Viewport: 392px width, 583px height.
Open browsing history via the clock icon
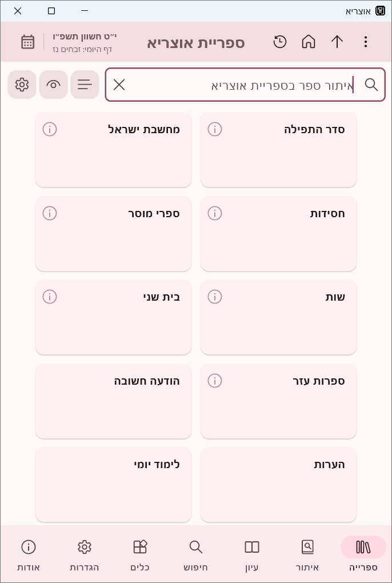point(280,42)
